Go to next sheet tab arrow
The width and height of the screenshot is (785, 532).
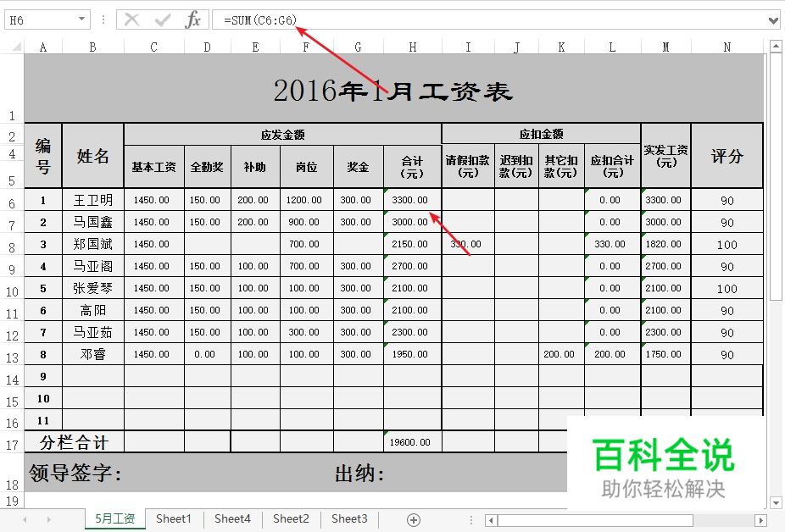48,520
